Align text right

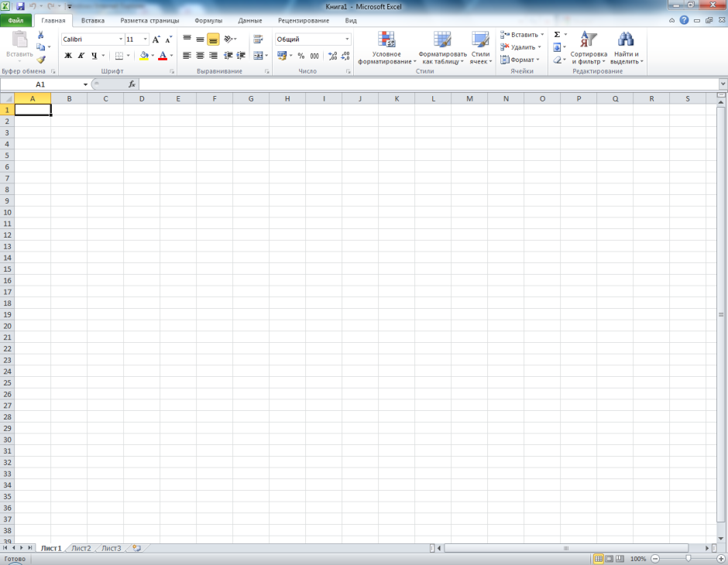click(213, 56)
